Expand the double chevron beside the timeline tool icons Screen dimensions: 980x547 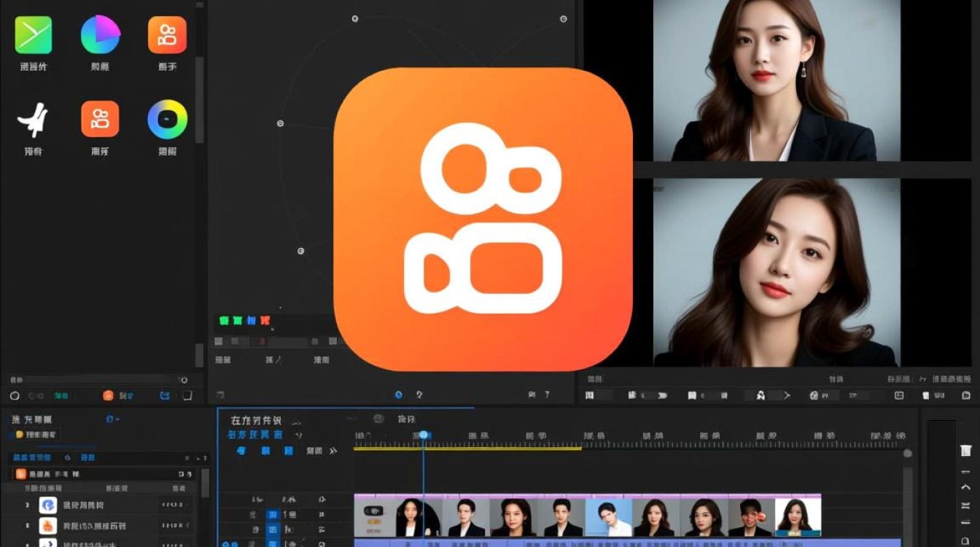[333, 451]
